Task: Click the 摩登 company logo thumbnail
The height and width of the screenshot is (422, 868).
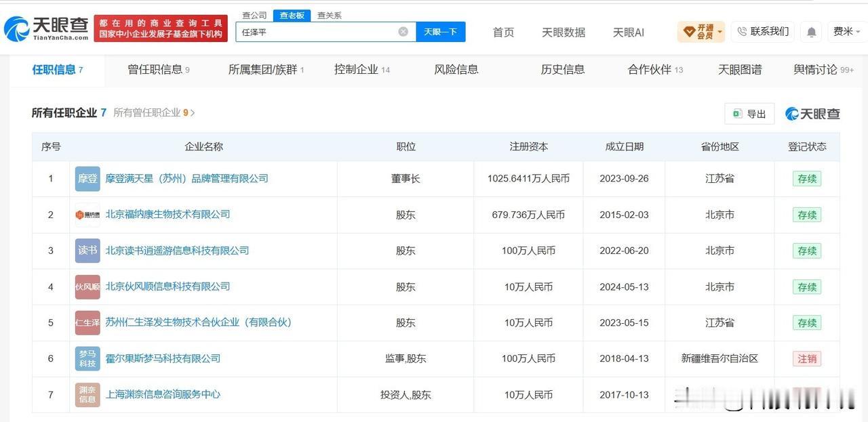Action: [x=87, y=179]
